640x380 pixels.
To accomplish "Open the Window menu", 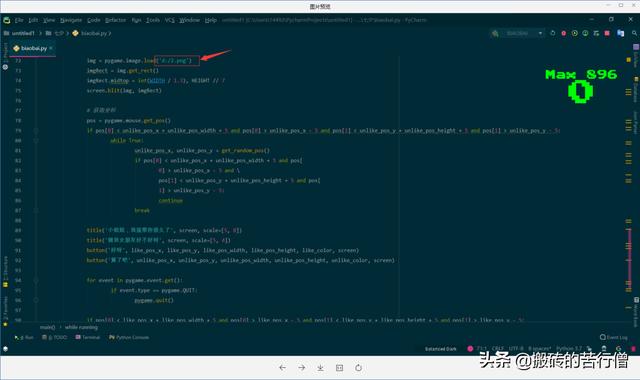I will coord(189,20).
